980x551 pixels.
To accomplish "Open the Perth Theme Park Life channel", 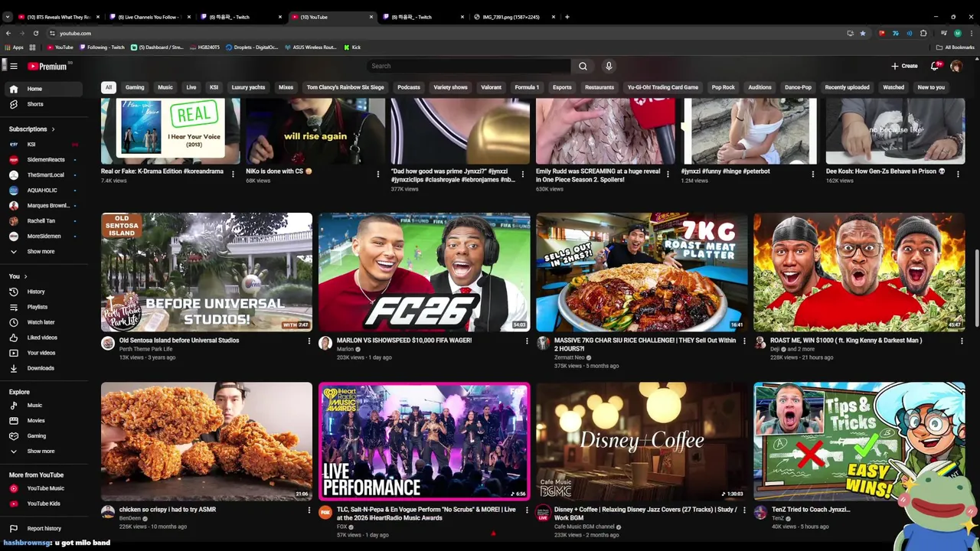I will coord(145,349).
